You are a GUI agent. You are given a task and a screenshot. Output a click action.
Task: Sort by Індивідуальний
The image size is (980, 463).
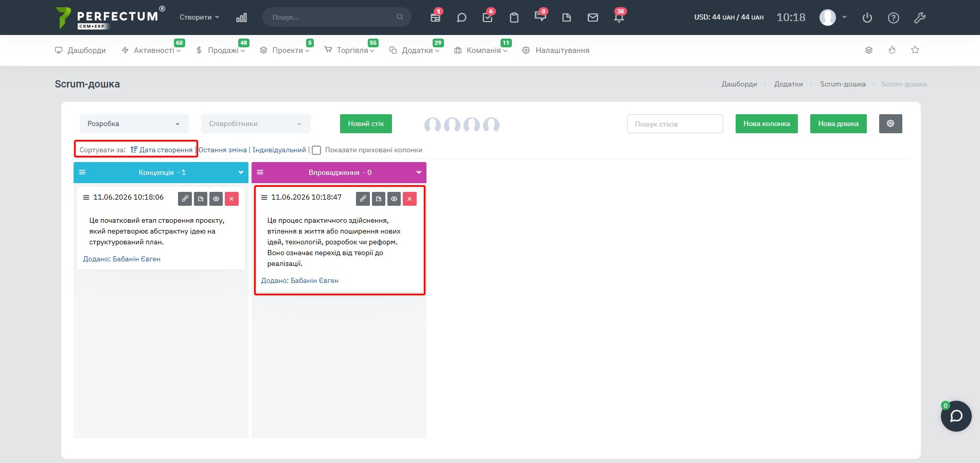[x=279, y=150]
